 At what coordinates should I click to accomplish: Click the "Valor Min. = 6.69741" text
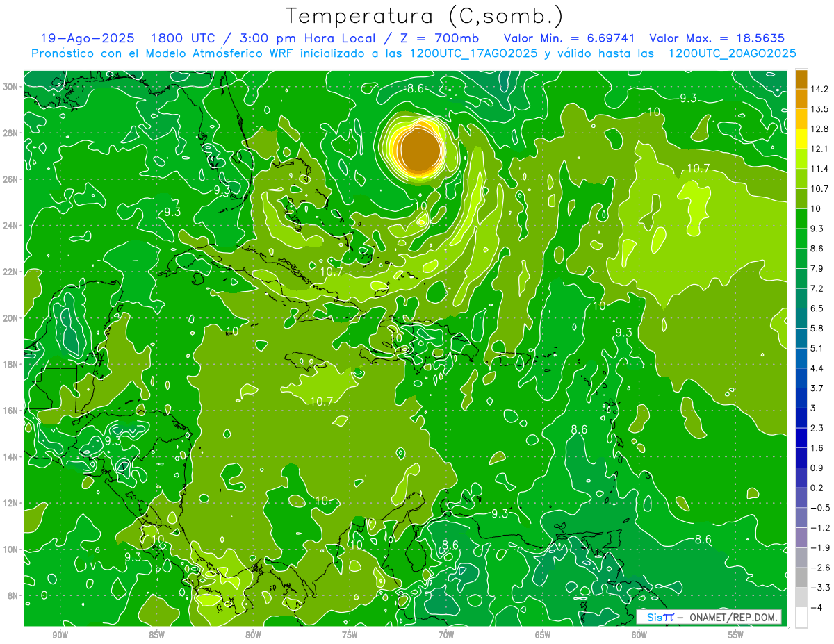[x=571, y=38]
